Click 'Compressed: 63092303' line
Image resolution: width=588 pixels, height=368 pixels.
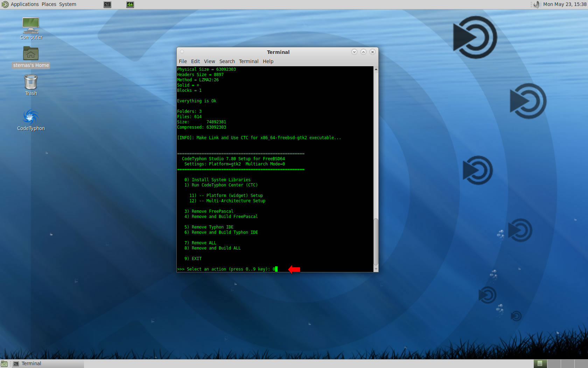pyautogui.click(x=202, y=127)
